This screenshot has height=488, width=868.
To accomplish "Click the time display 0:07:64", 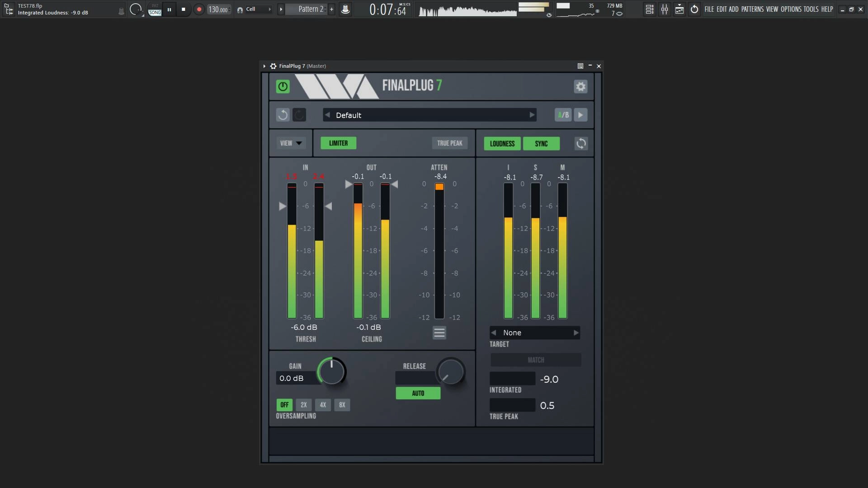I will tap(388, 9).
